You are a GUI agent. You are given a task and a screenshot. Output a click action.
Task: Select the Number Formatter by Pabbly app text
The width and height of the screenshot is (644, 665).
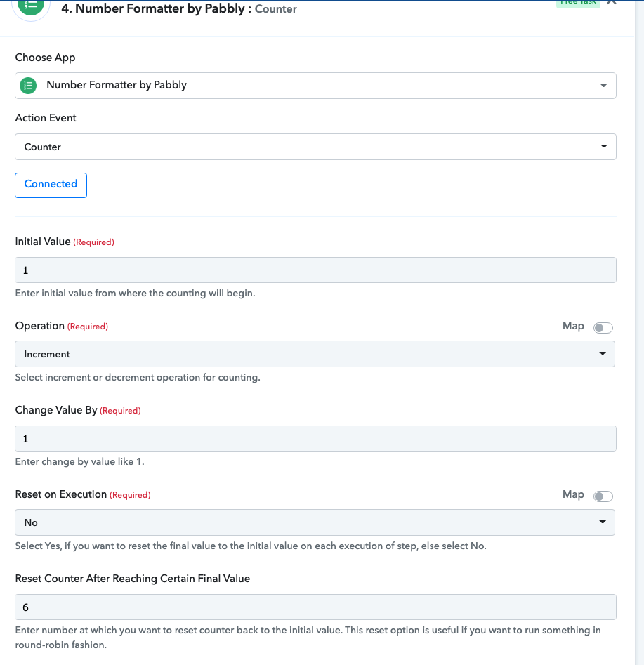(117, 85)
